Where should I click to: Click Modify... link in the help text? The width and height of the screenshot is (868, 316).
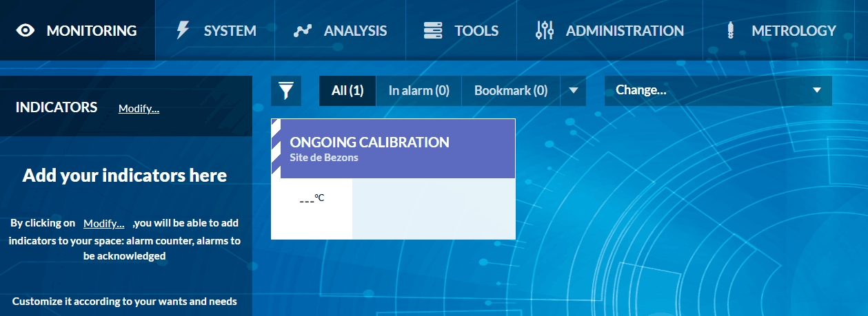click(103, 223)
